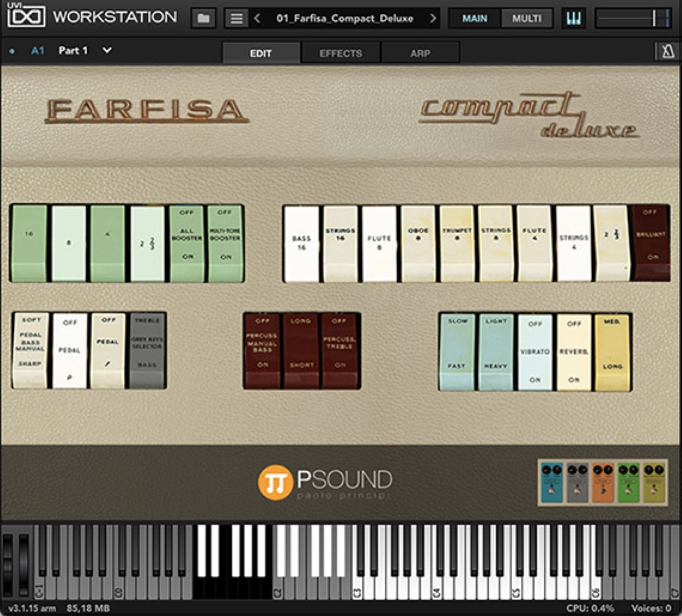Viewport: 682px width, 616px height.
Task: Toggle the Pedal f rocker
Action: (108, 350)
